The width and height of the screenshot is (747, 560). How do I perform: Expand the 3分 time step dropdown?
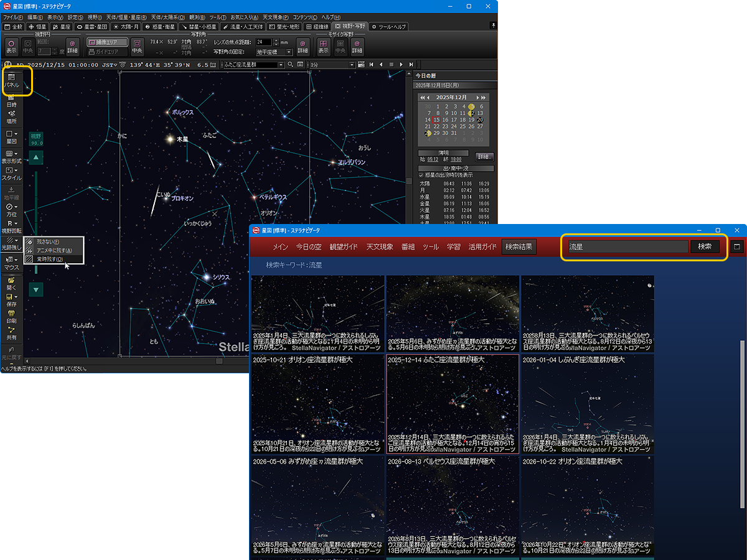(x=351, y=65)
